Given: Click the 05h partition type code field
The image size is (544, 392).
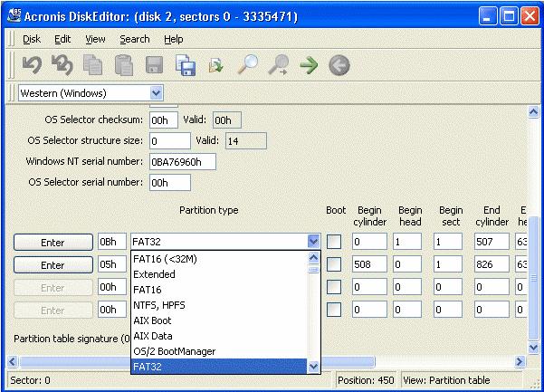Looking at the screenshot, I should (x=112, y=264).
